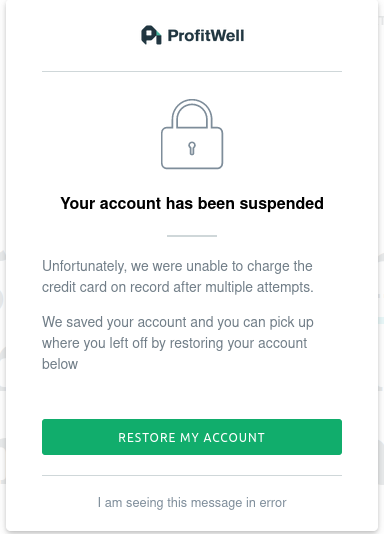
Task: Click the word "Unfortunately" in the message
Action: pyautogui.click(x=84, y=266)
